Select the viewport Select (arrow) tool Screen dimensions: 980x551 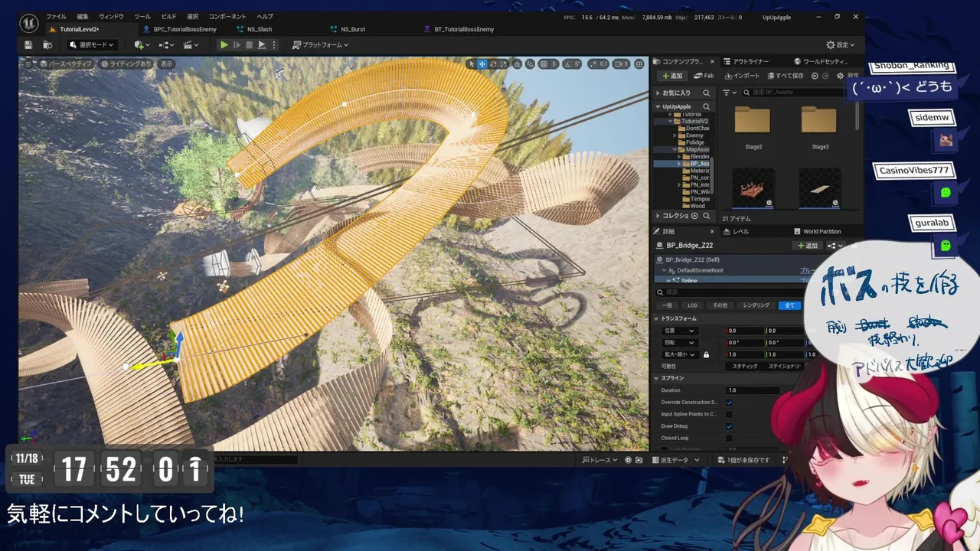pyautogui.click(x=472, y=64)
